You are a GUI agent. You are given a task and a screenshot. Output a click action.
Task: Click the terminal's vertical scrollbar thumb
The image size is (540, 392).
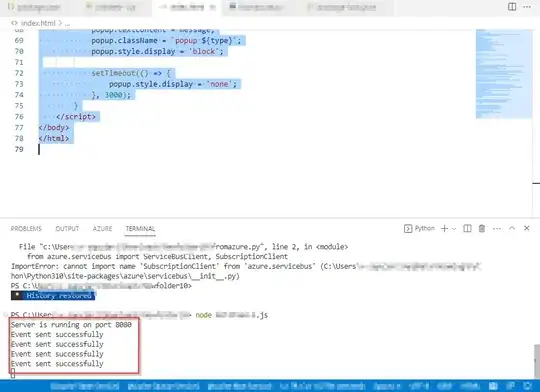coord(537,361)
